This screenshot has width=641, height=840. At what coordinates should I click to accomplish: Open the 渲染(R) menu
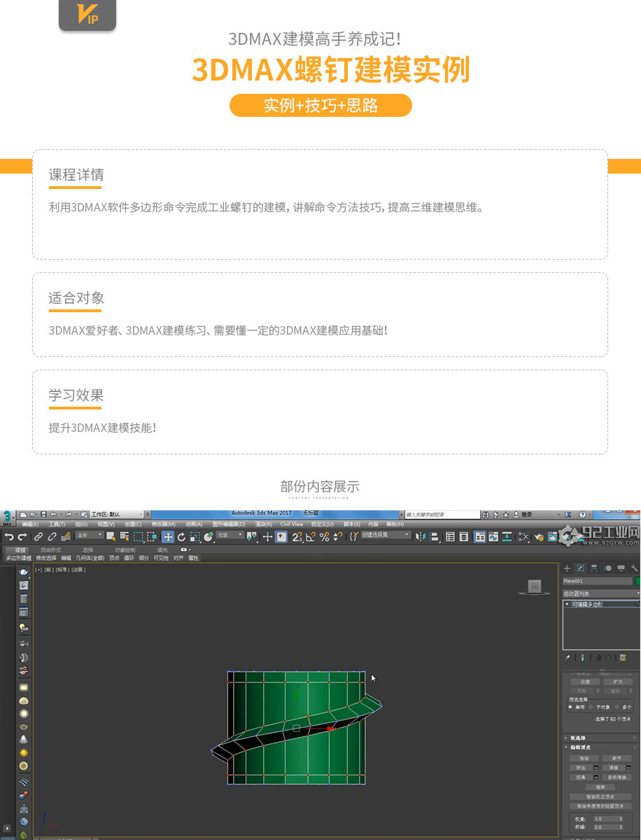click(x=263, y=524)
